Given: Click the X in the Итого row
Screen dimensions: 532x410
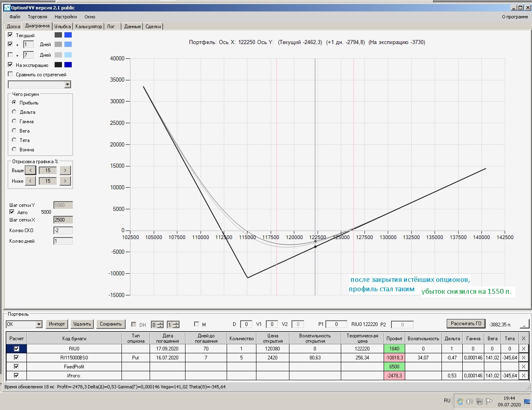Looking at the screenshot, I should [x=523, y=376].
